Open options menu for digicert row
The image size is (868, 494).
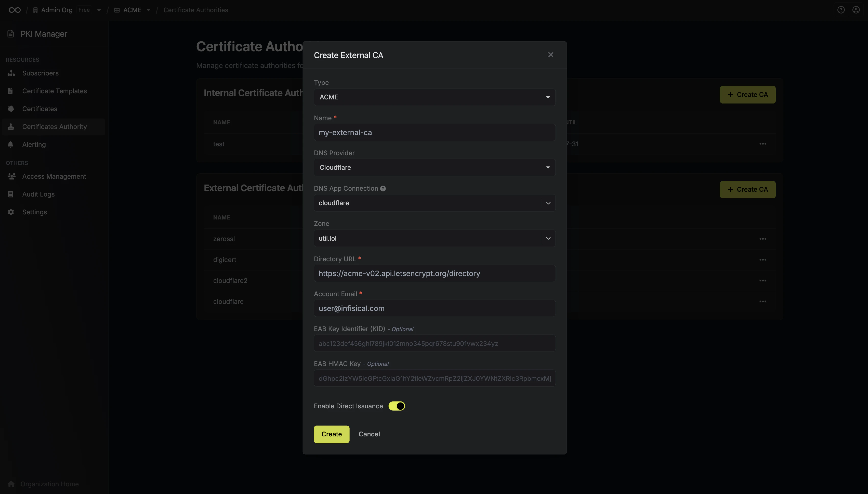tap(762, 259)
